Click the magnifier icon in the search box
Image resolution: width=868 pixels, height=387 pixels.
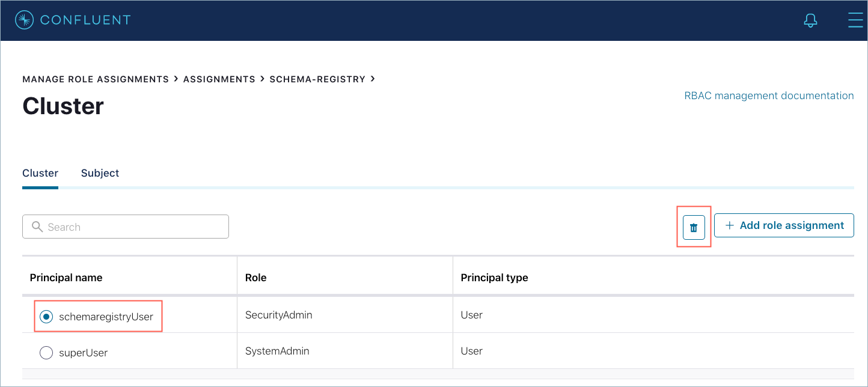37,227
